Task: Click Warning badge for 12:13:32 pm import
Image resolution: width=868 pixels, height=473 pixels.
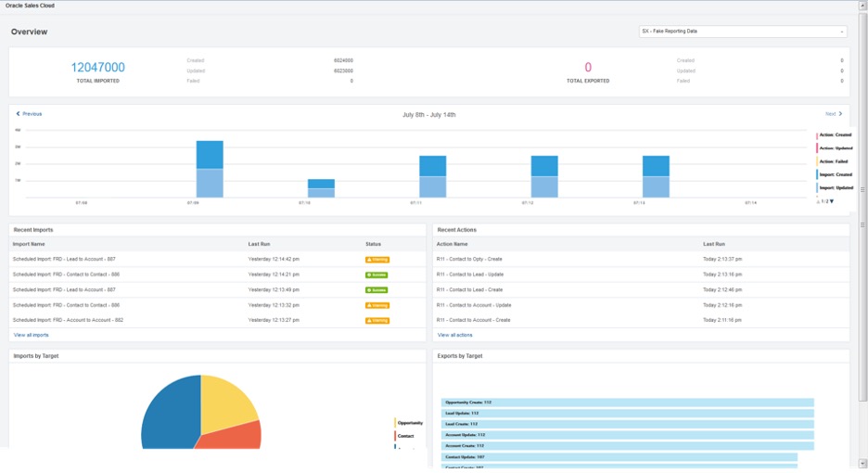Action: point(377,306)
